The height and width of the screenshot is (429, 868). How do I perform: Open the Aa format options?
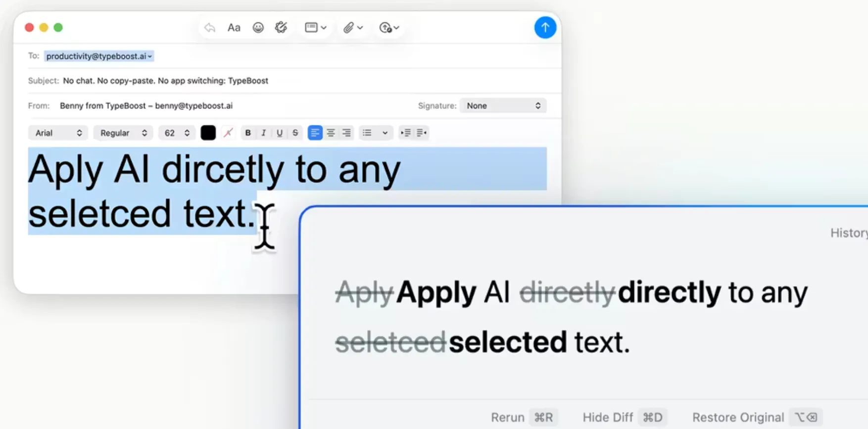click(x=234, y=28)
